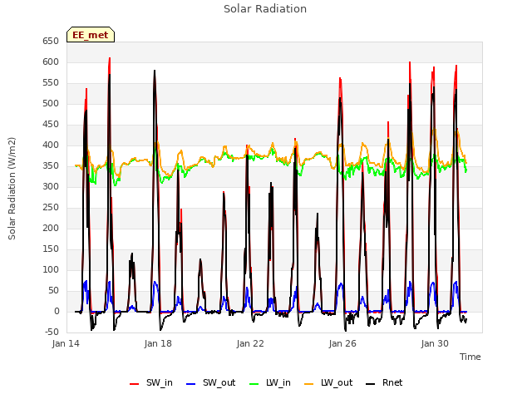
Task: Toggle the Rnet legend entry
Action: pos(384,382)
